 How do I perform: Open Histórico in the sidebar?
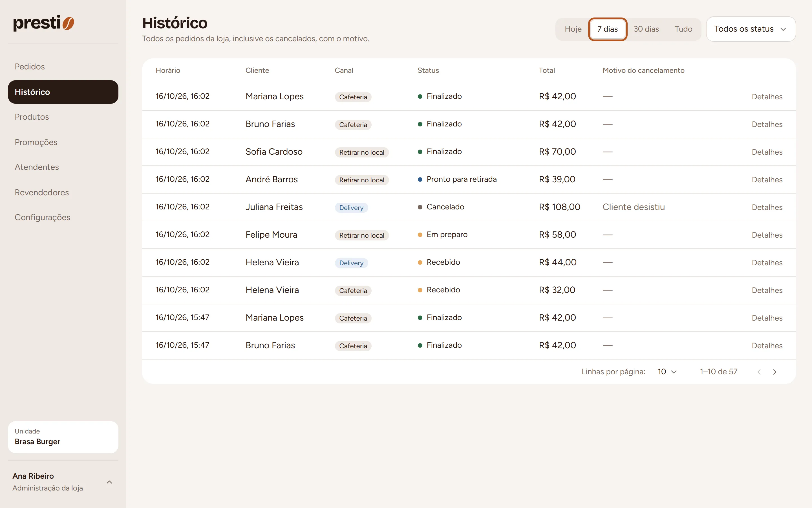coord(63,92)
